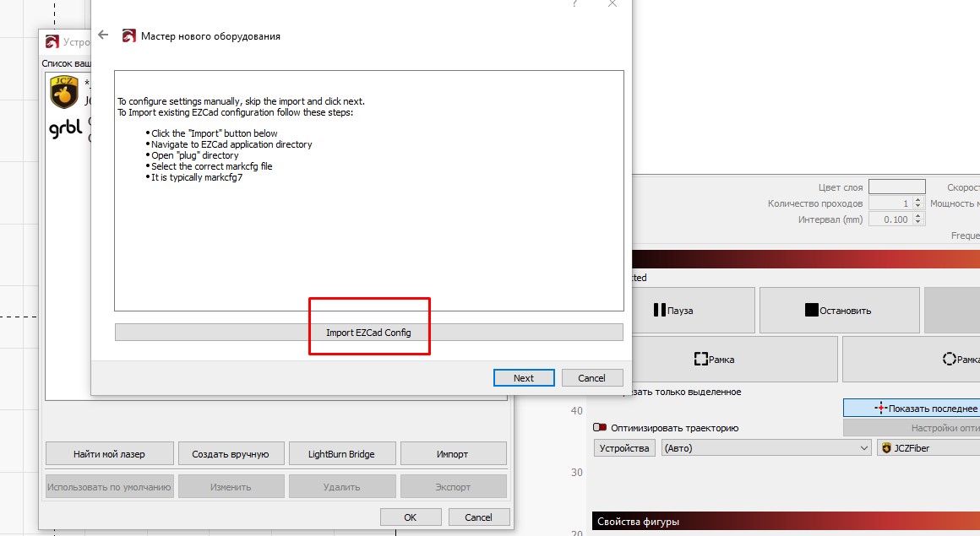Click Import EZCad Config button

[368, 333]
